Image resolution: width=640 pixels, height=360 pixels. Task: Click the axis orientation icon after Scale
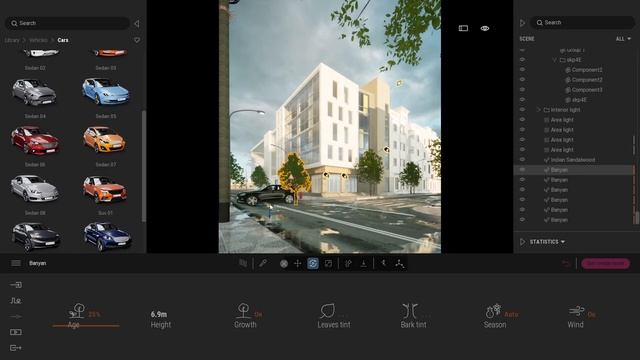pyautogui.click(x=348, y=264)
